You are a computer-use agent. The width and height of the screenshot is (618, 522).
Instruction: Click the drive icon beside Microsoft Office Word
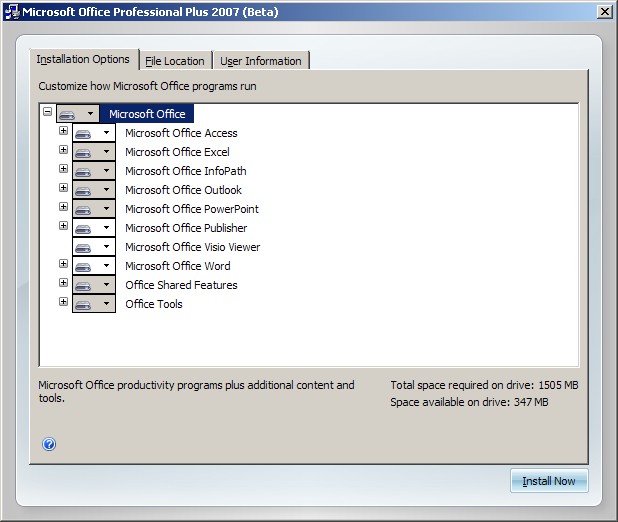click(x=84, y=266)
